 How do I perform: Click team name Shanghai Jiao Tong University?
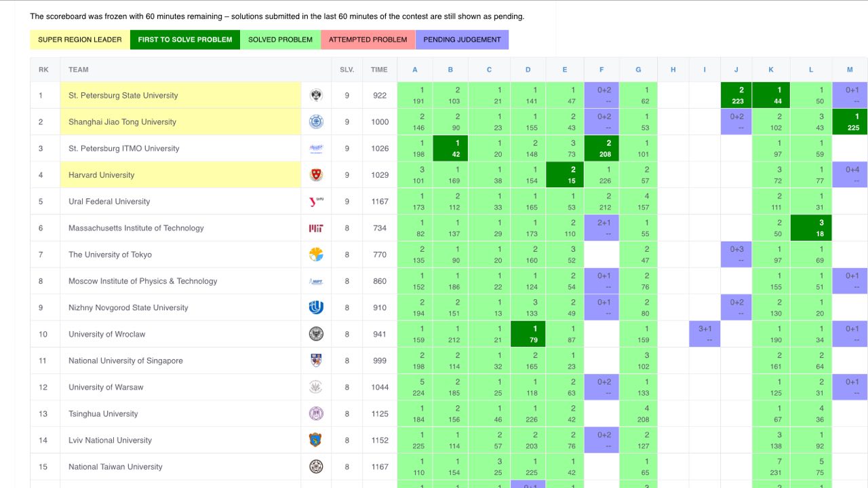coord(122,122)
